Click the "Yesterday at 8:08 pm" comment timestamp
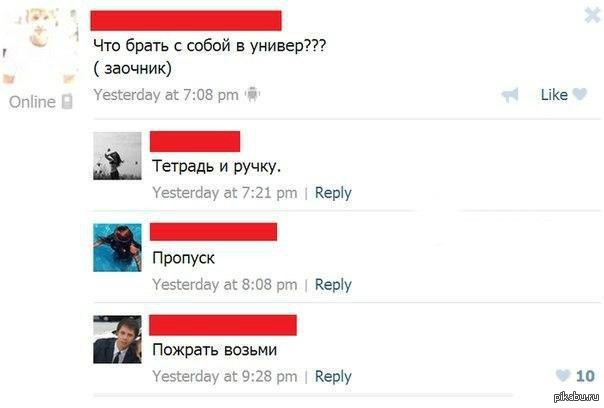604x408 pixels. (x=224, y=284)
